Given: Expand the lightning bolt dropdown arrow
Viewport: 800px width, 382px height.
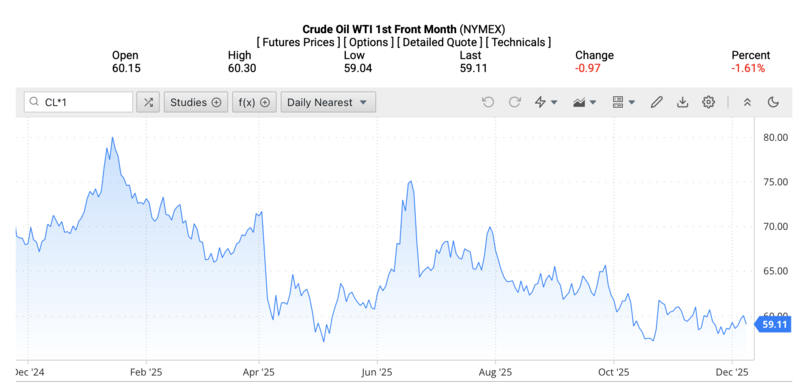Looking at the screenshot, I should coord(554,103).
